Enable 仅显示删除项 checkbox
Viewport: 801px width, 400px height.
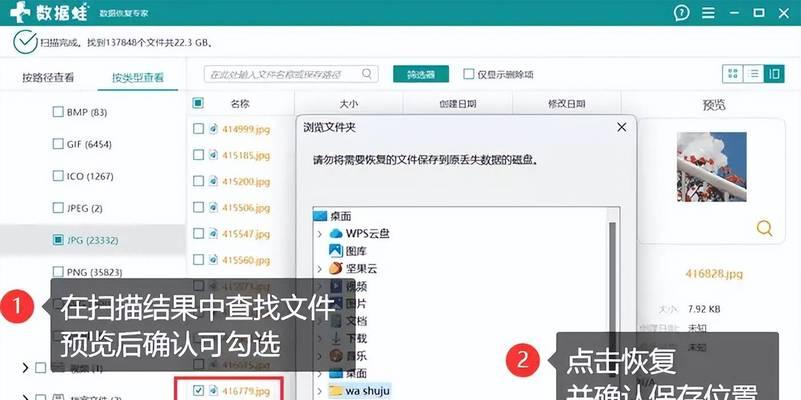(x=468, y=74)
